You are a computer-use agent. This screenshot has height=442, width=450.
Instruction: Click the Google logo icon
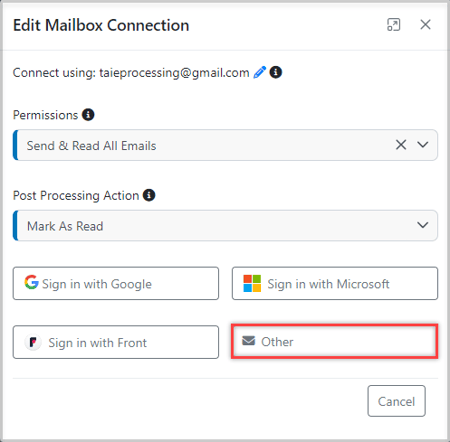click(x=31, y=282)
